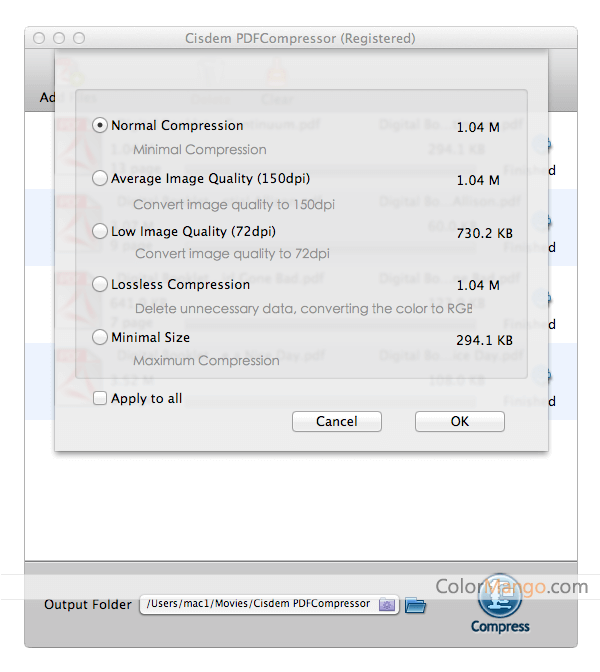Select Low Image Quality (72dpi) option

pyautogui.click(x=99, y=232)
